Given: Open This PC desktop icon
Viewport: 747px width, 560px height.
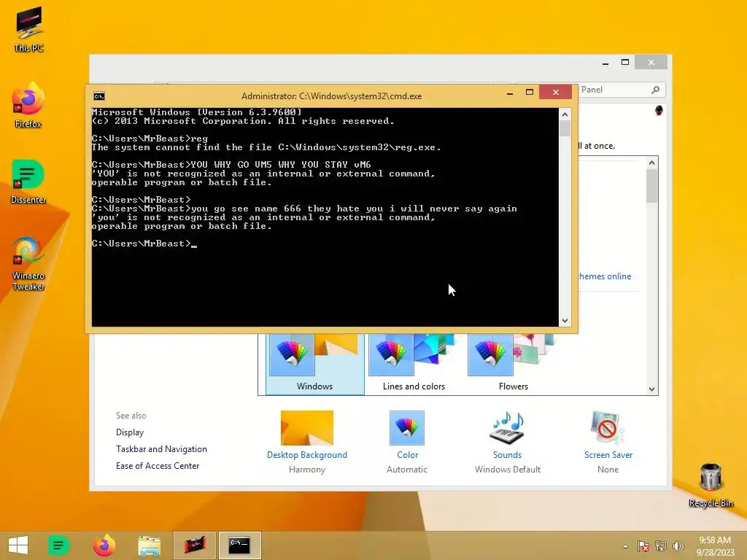Looking at the screenshot, I should pyautogui.click(x=28, y=29).
